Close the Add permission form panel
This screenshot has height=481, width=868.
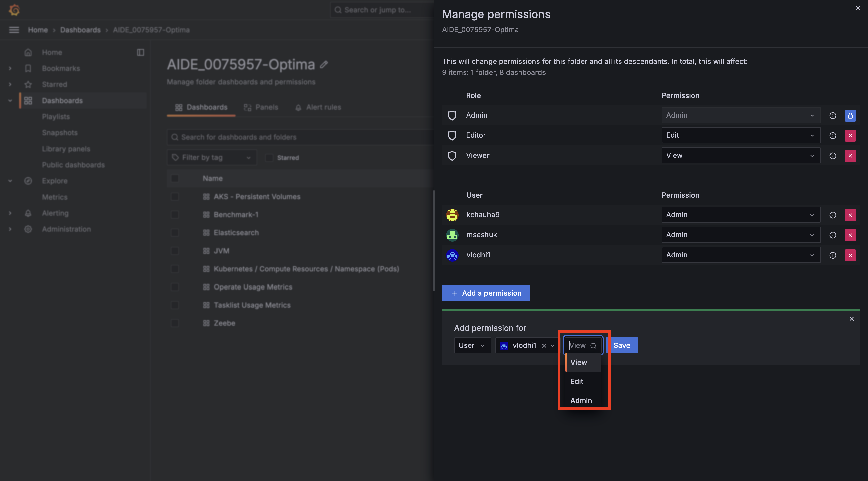pos(852,319)
